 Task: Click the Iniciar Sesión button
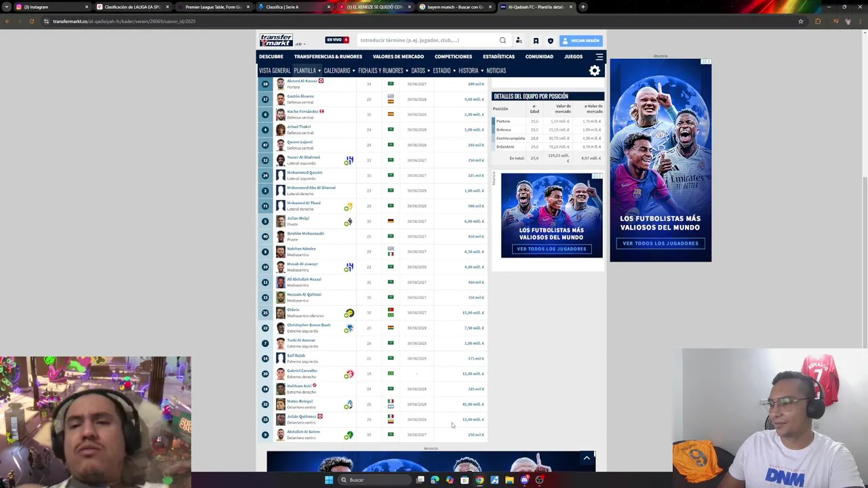click(x=581, y=41)
